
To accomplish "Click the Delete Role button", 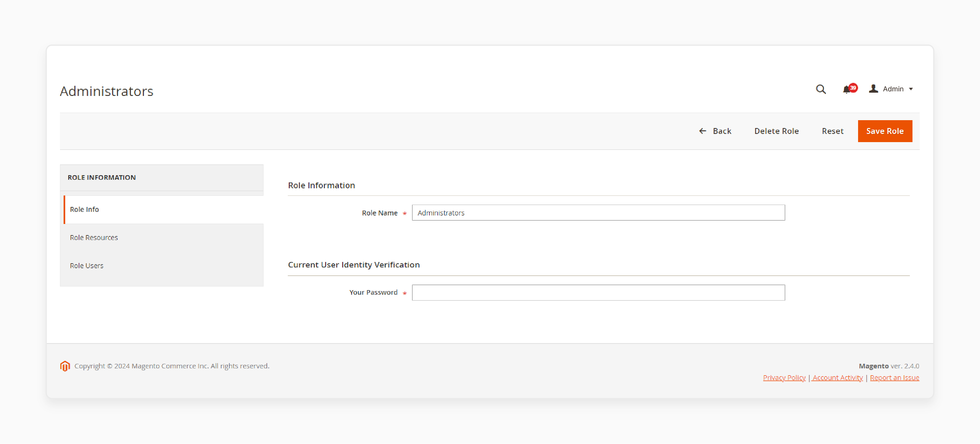I will (x=776, y=131).
